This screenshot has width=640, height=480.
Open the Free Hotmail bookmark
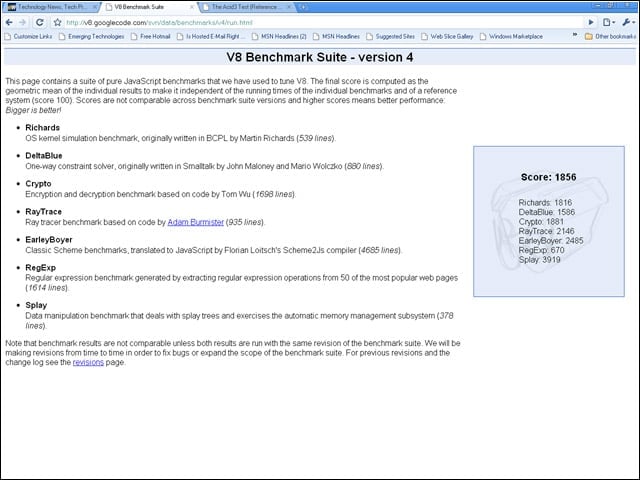pos(151,36)
